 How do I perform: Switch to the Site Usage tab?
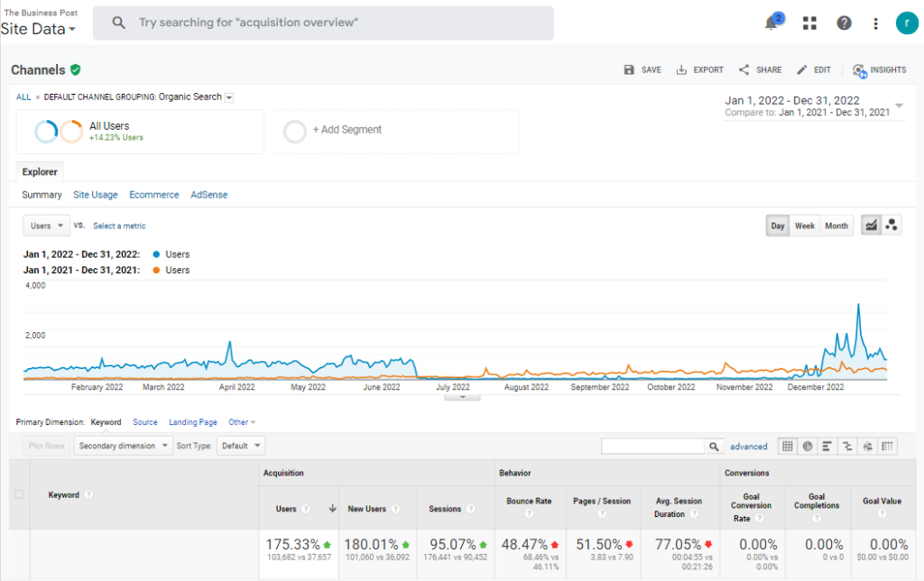[95, 195]
